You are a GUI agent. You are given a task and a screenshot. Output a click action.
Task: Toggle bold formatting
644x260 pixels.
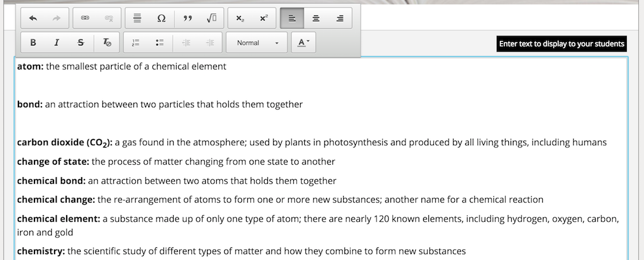point(33,42)
